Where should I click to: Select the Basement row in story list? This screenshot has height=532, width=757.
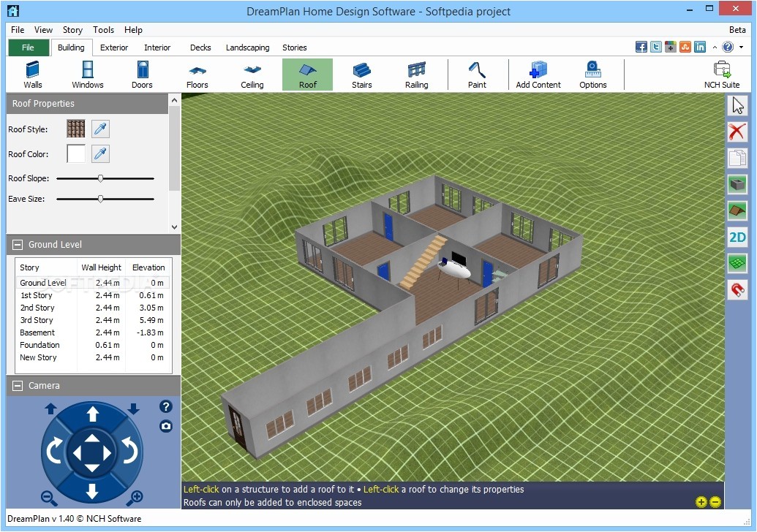pyautogui.click(x=37, y=332)
